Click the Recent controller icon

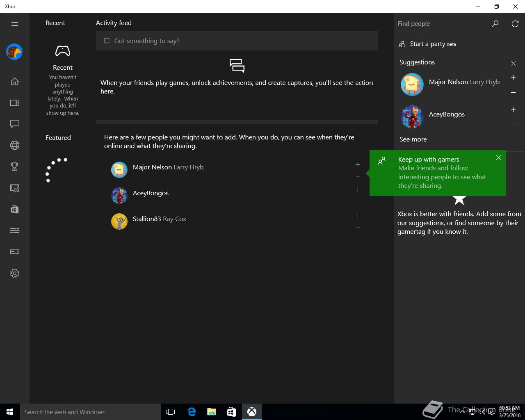pos(63,51)
